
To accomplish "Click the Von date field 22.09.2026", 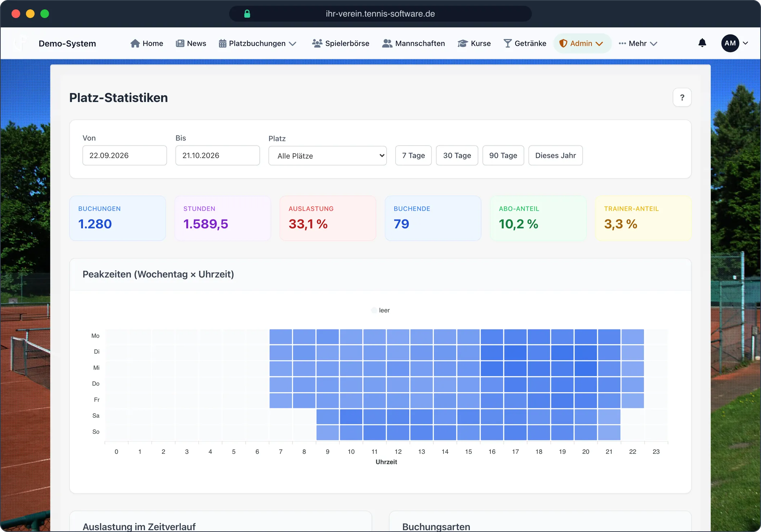I will [x=125, y=155].
